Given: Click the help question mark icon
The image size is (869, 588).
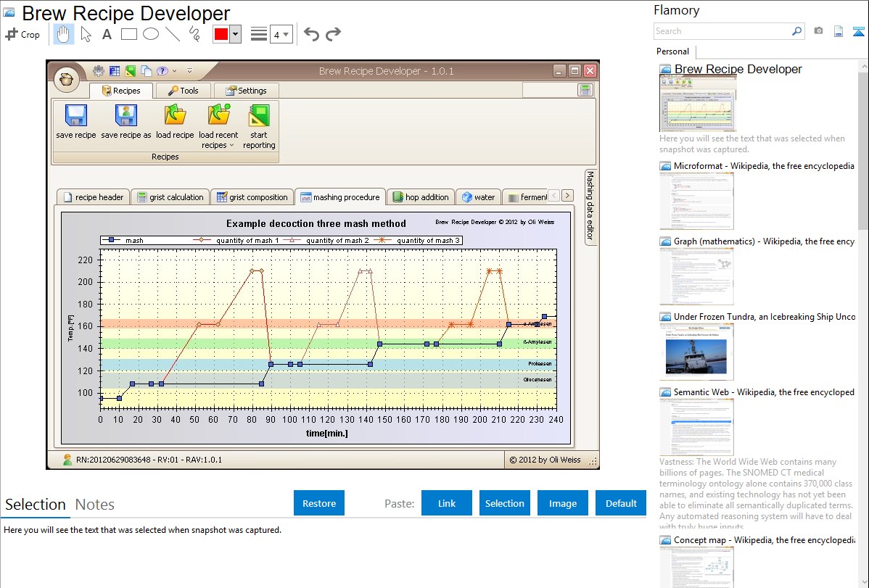Looking at the screenshot, I should pyautogui.click(x=162, y=71).
